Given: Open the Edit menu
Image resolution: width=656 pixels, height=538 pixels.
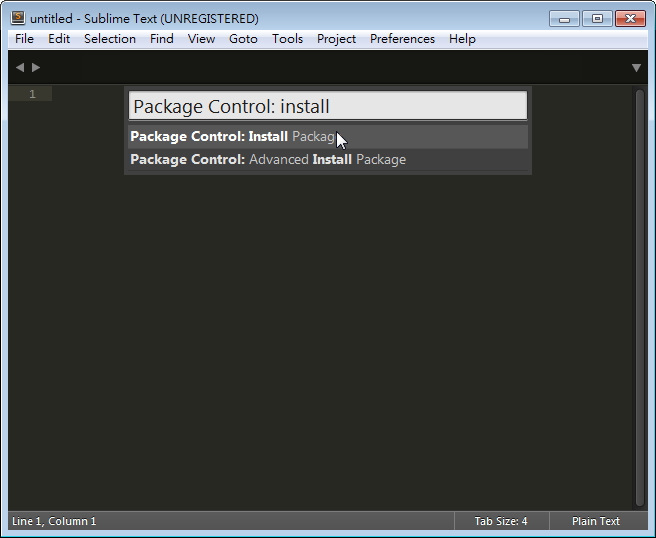Looking at the screenshot, I should (59, 39).
